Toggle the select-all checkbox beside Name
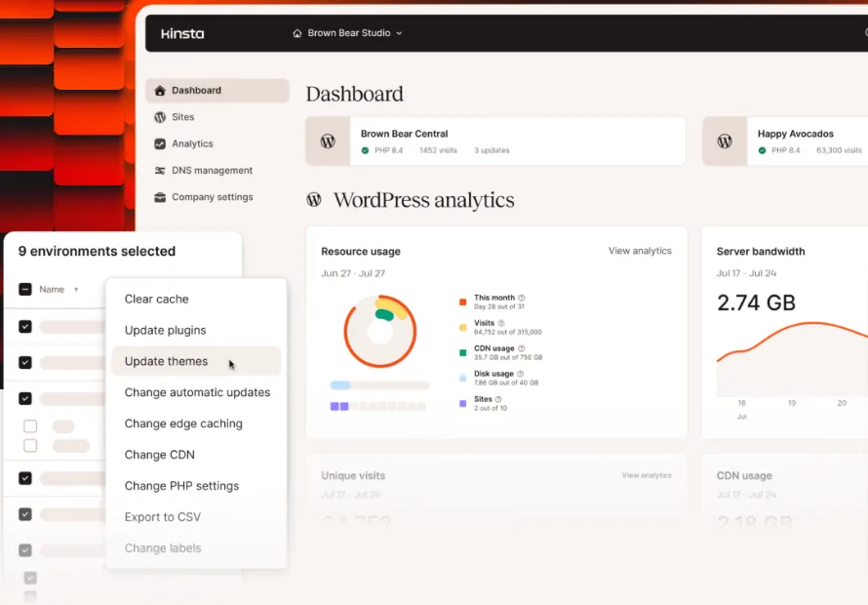This screenshot has height=605, width=868. point(25,289)
